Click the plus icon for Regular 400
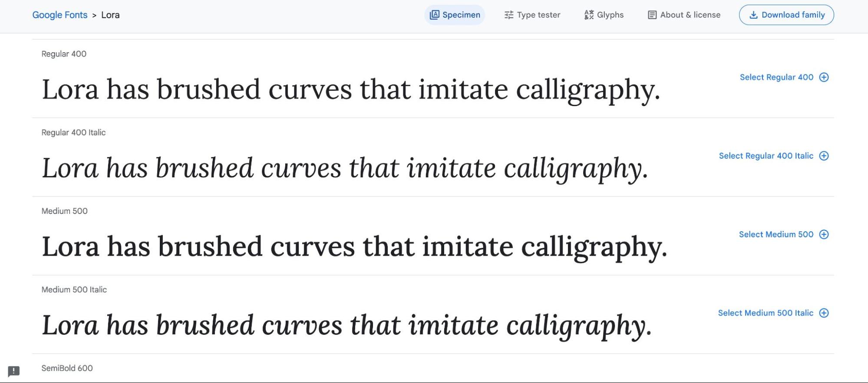868x383 pixels. tap(824, 77)
